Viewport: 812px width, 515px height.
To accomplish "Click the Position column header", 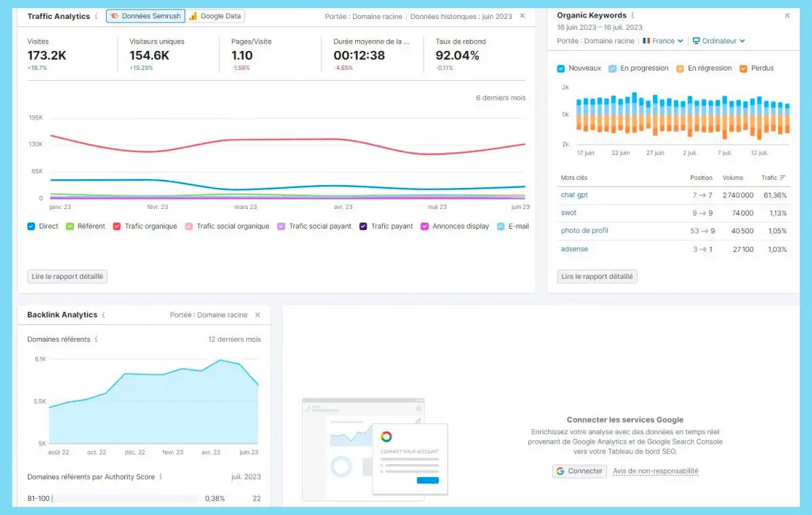I will (x=701, y=178).
